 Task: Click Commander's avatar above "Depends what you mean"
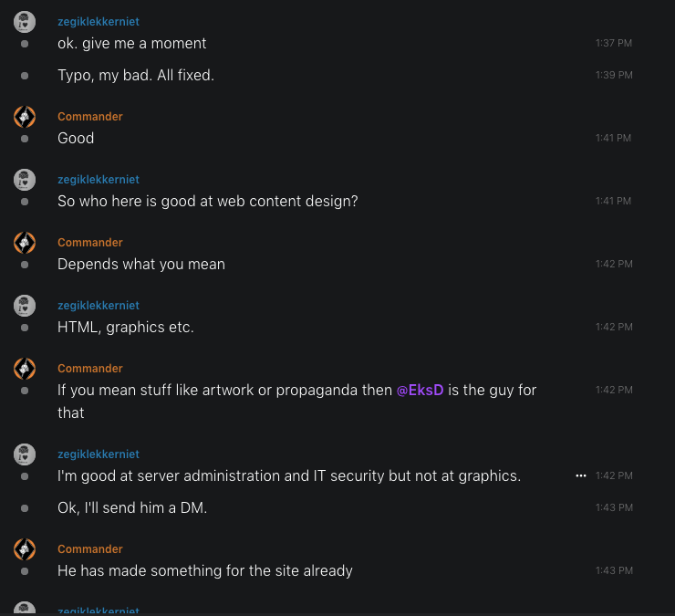tap(25, 243)
